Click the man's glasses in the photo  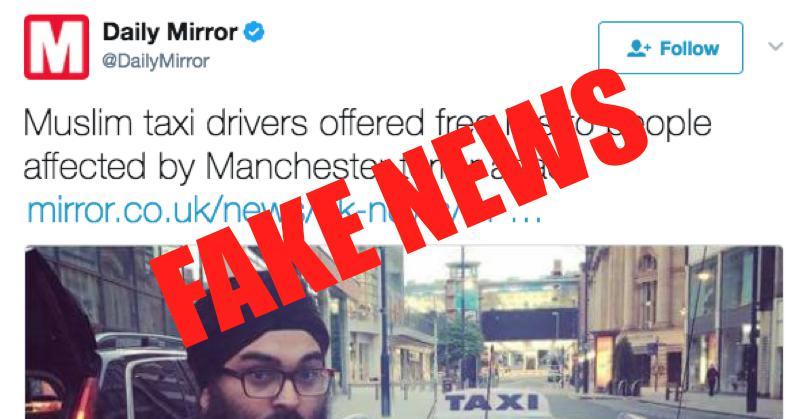pos(278,382)
